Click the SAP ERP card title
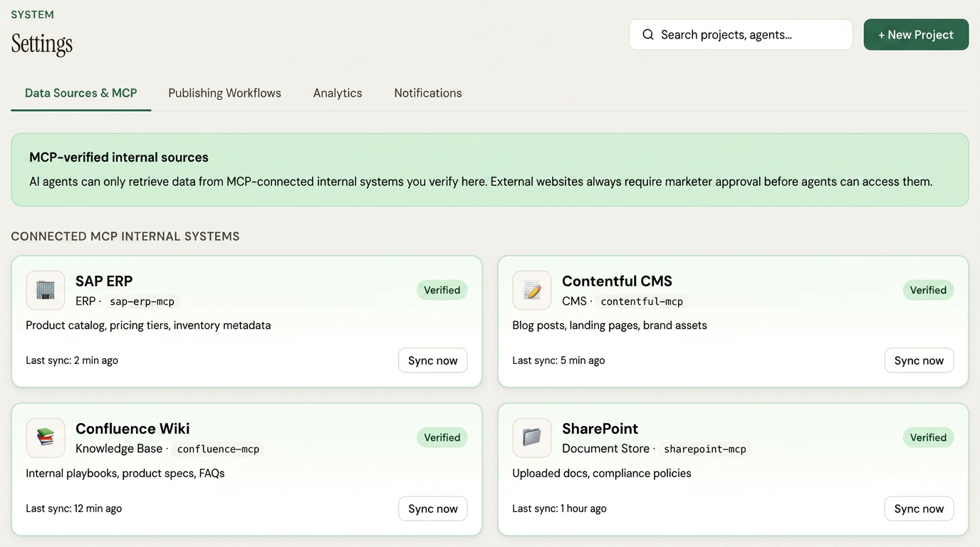Viewport: 980px width, 547px height. tap(104, 281)
